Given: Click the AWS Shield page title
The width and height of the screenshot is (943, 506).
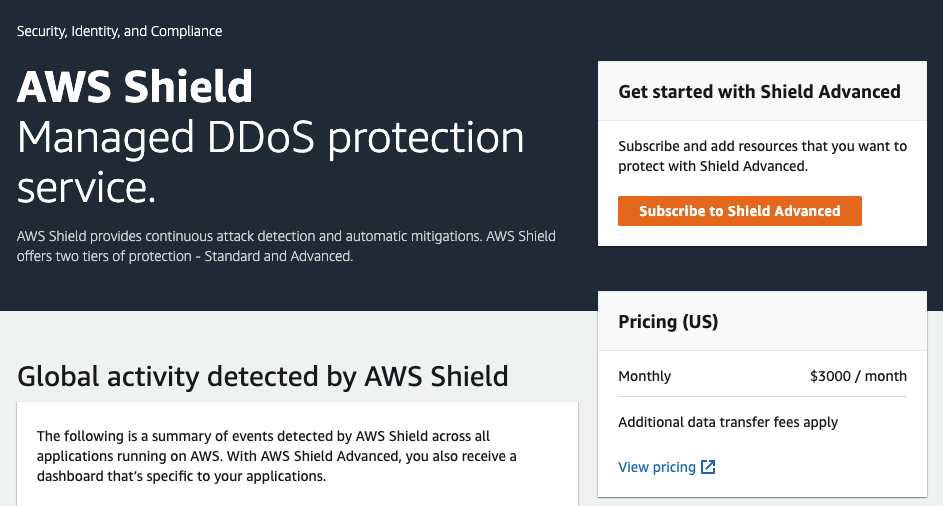Looking at the screenshot, I should coord(135,88).
